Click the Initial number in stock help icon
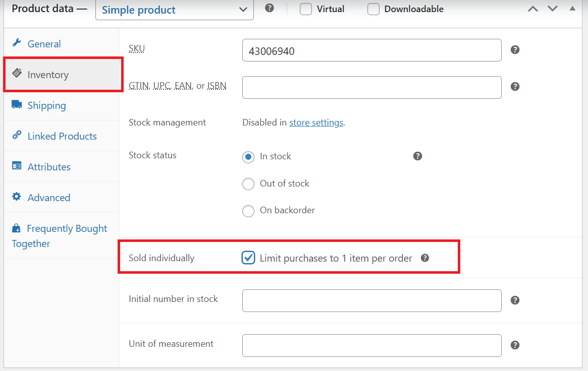This screenshot has width=588, height=371. click(x=515, y=300)
